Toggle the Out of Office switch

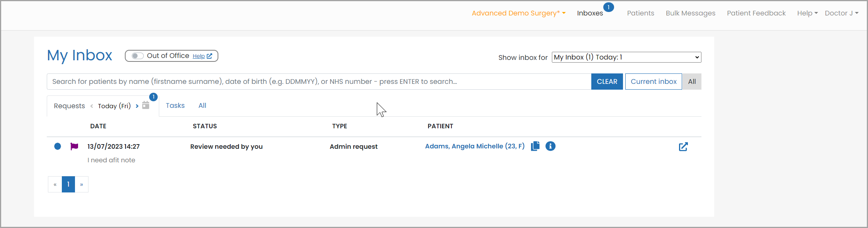point(137,56)
